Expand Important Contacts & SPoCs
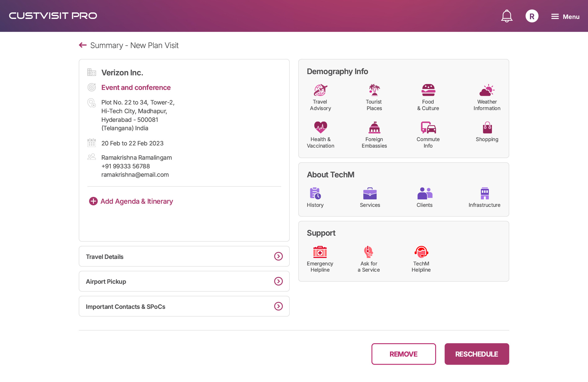The image size is (588, 382). click(278, 306)
